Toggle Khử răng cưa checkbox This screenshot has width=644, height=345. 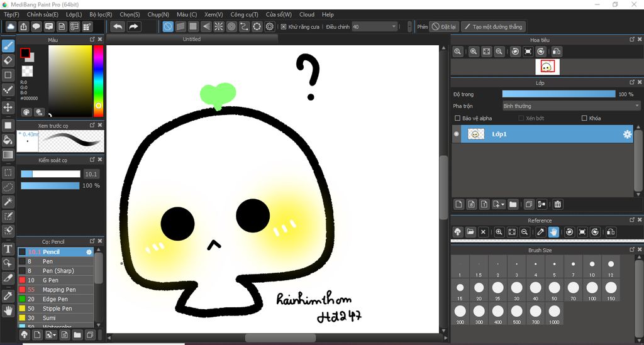pyautogui.click(x=284, y=26)
